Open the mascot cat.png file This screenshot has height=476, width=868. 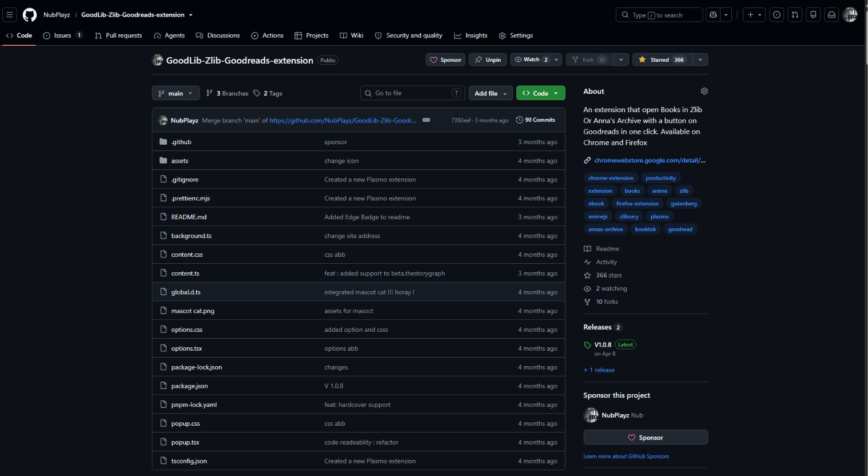[193, 311]
